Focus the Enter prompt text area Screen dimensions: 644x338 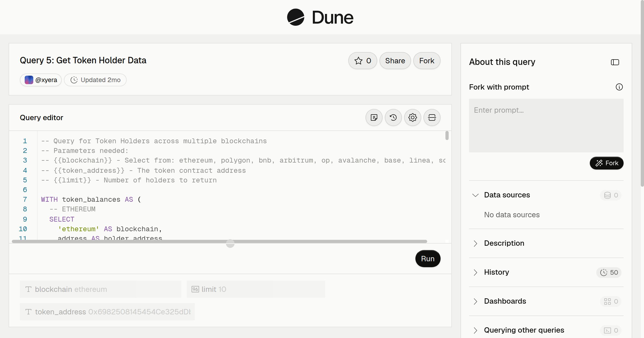point(546,126)
